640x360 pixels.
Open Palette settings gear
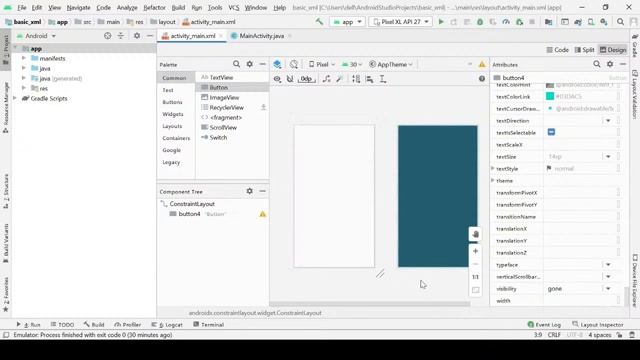[249, 64]
